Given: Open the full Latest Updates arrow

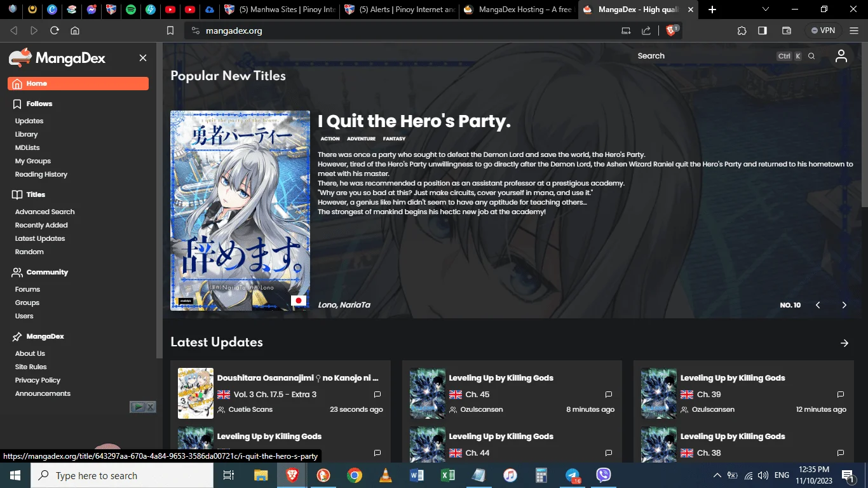Looking at the screenshot, I should (x=844, y=343).
